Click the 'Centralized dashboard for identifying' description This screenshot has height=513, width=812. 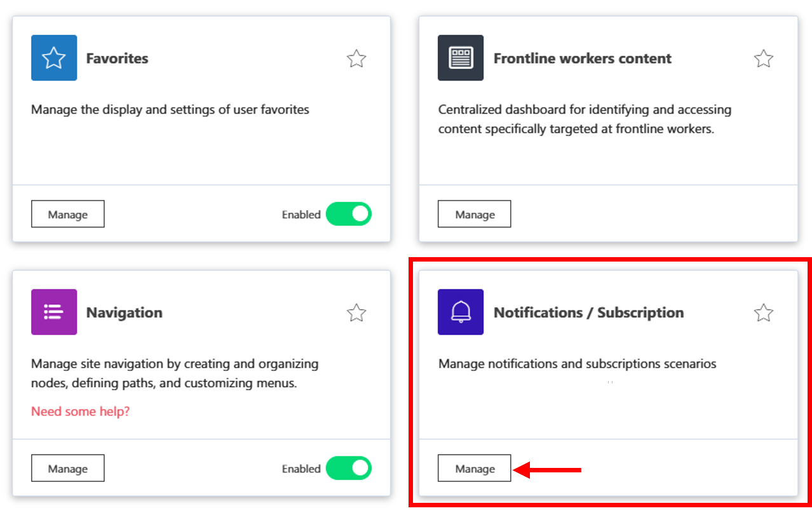click(x=585, y=119)
